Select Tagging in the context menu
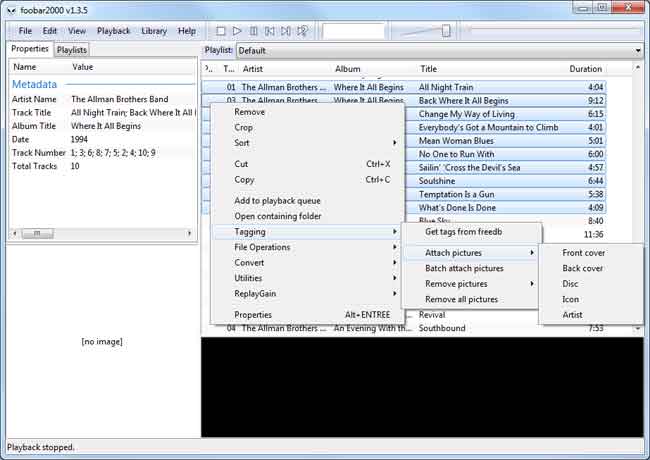650x460 pixels. coord(307,232)
